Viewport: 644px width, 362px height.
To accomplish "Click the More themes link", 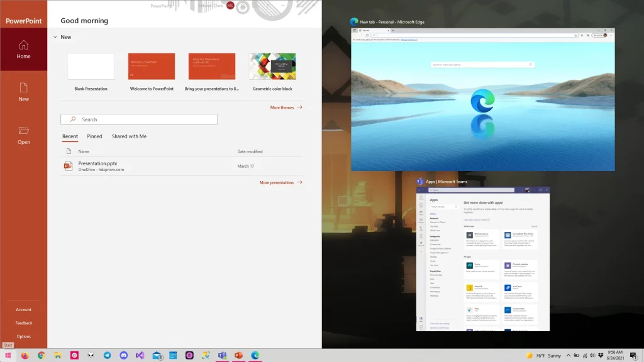I will click(x=286, y=107).
